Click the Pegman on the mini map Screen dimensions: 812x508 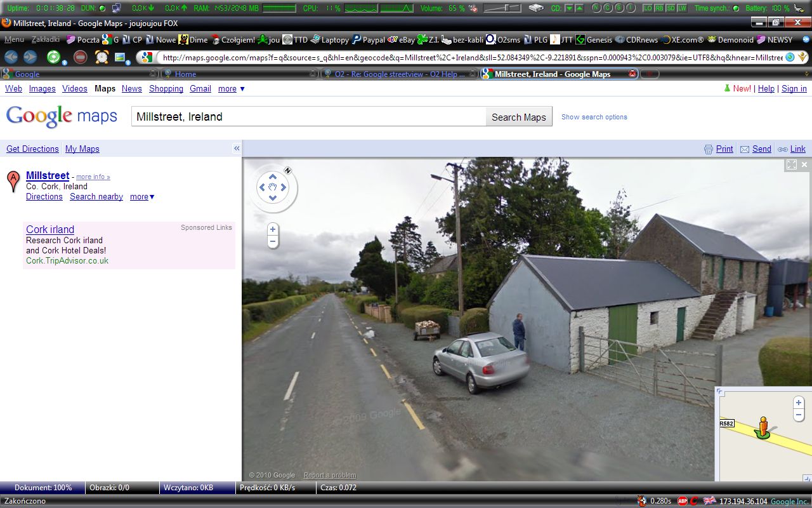763,427
